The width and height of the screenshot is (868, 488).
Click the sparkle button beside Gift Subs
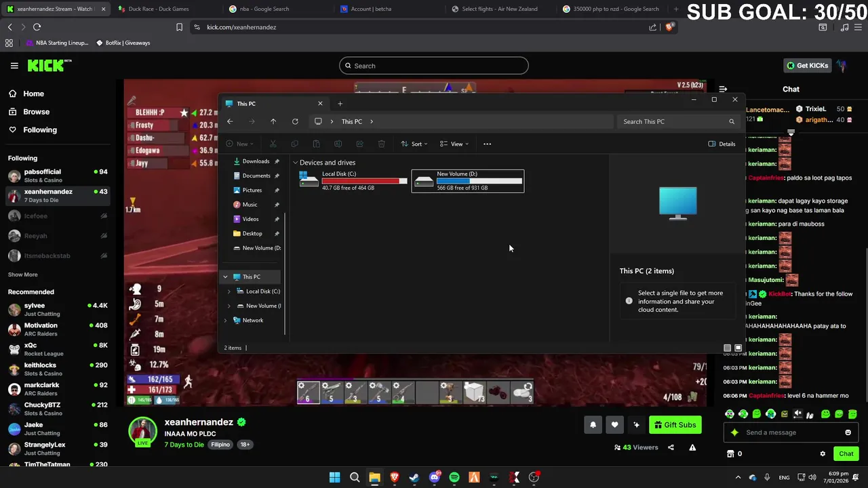pyautogui.click(x=636, y=425)
